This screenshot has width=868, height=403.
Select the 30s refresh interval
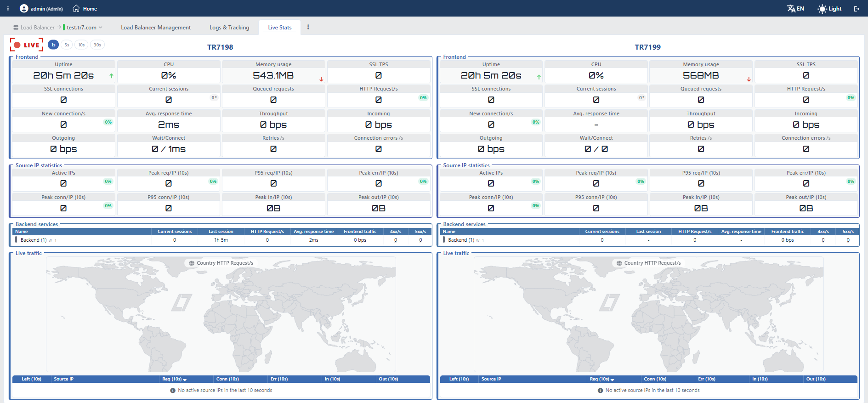point(97,45)
